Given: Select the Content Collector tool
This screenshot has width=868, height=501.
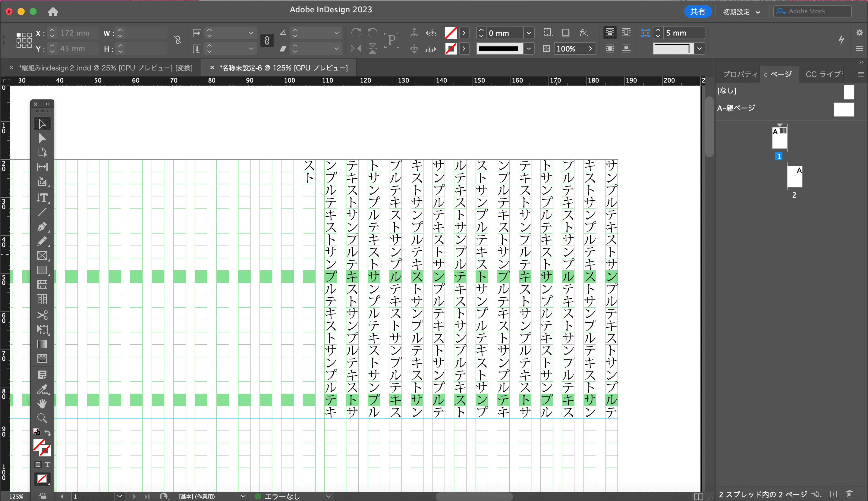Looking at the screenshot, I should [x=42, y=182].
